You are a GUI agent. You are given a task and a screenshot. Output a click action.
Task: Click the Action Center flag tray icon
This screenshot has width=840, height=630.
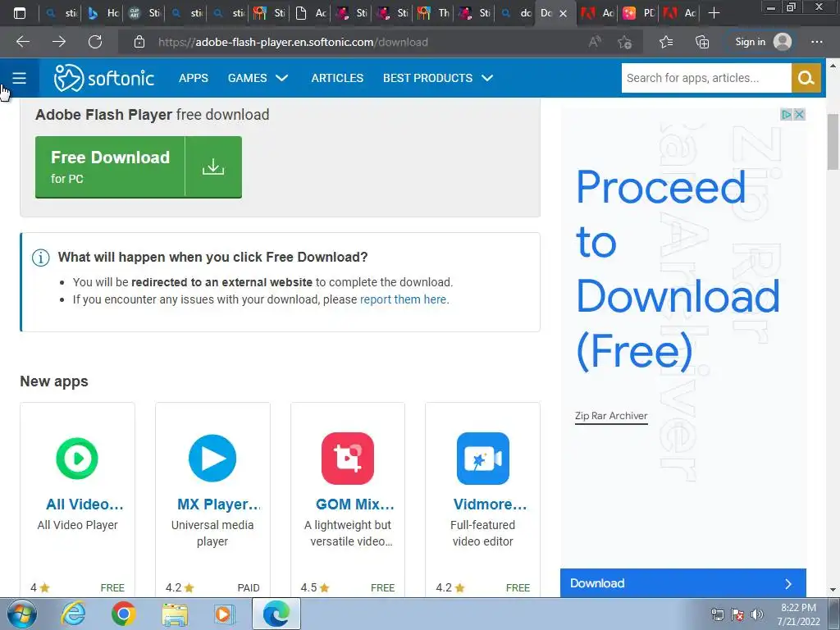click(737, 614)
